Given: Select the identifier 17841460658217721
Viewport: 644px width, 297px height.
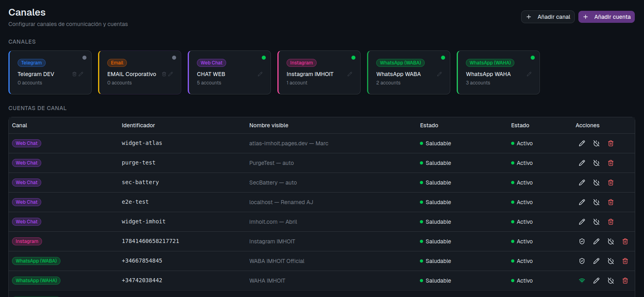Looking at the screenshot, I should (150, 241).
